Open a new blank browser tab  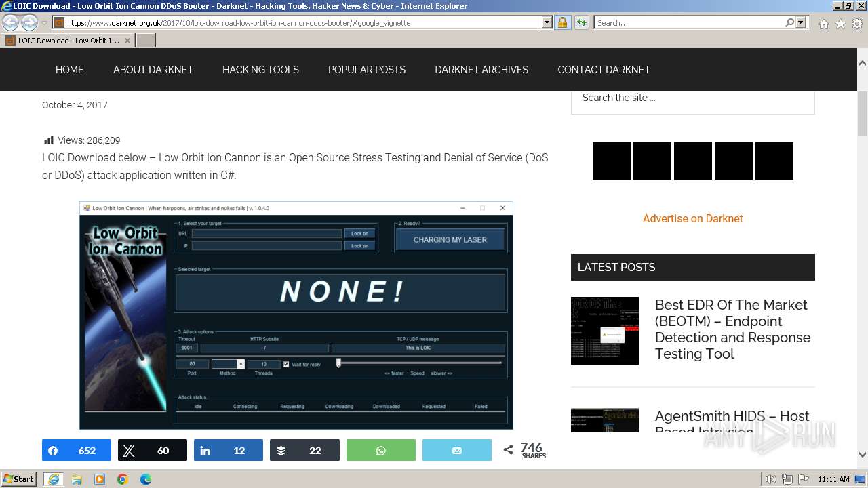coord(146,41)
